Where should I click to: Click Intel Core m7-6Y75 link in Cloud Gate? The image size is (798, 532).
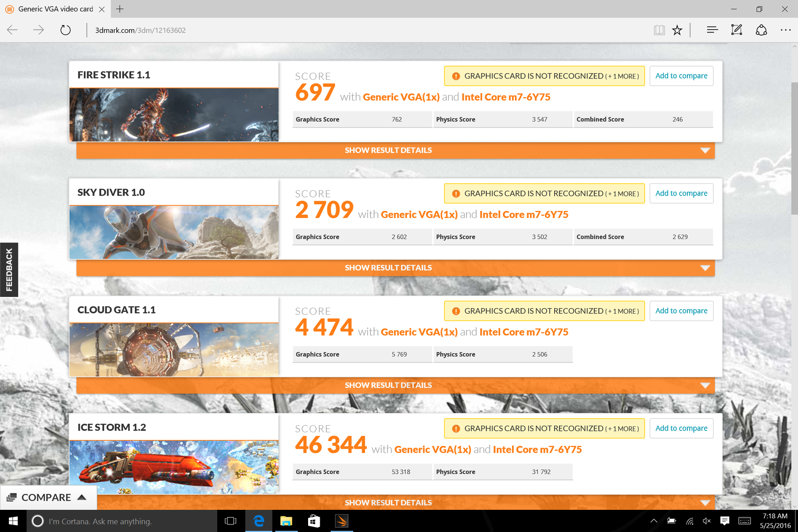point(524,332)
